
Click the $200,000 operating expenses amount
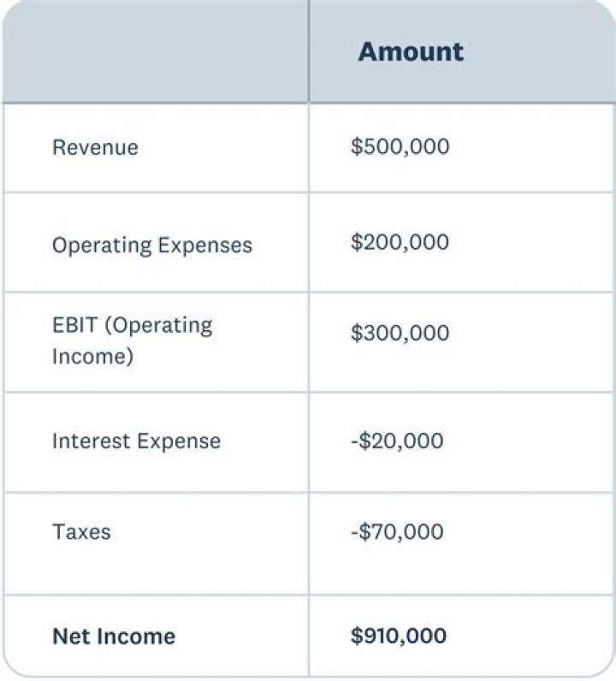400,242
